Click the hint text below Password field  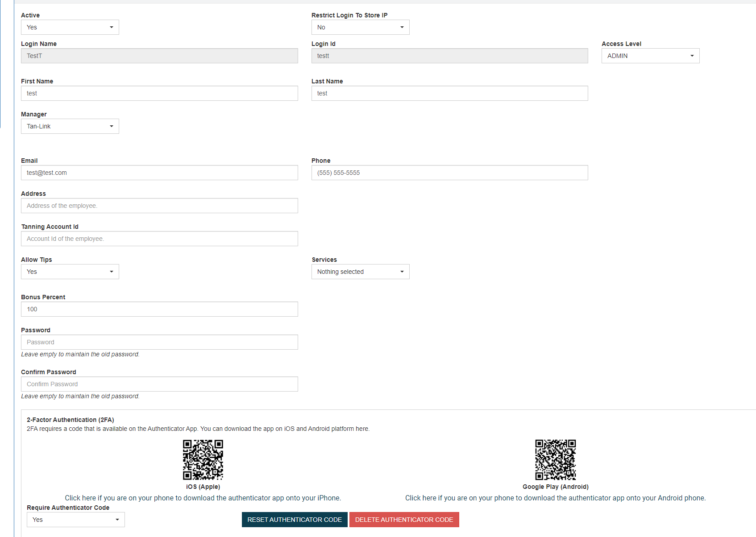tap(80, 354)
